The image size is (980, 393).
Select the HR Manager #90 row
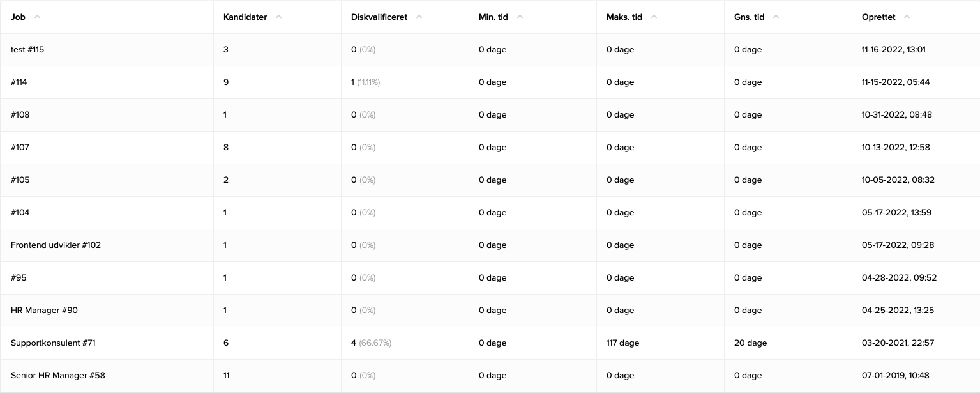coord(43,310)
